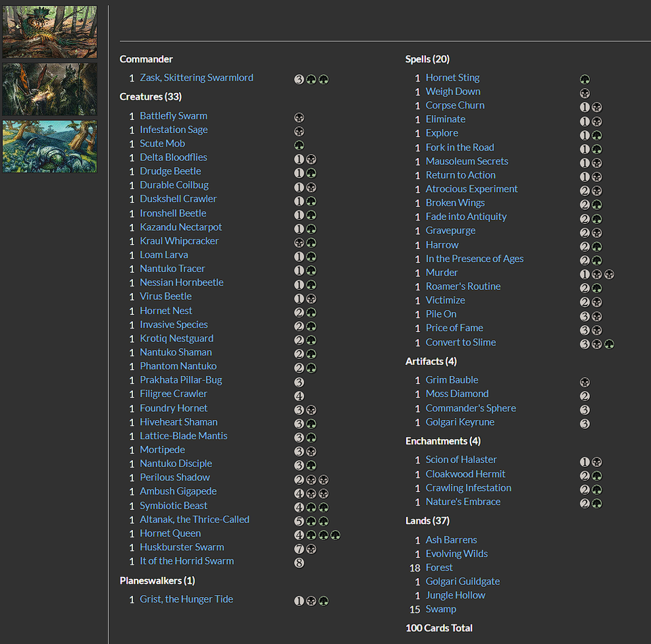The image size is (651, 644).
Task: Click the black mana icon next to Hornet Sting
Action: [585, 77]
